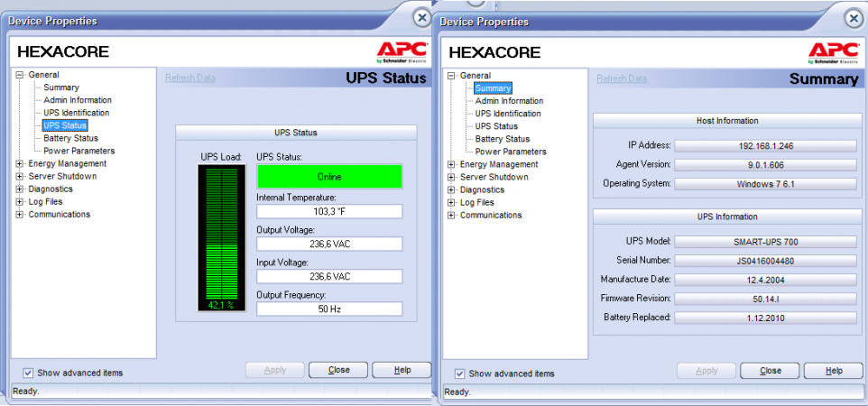868x406 pixels.
Task: Click Operating System value Windows 7 6.1
Action: 765,184
